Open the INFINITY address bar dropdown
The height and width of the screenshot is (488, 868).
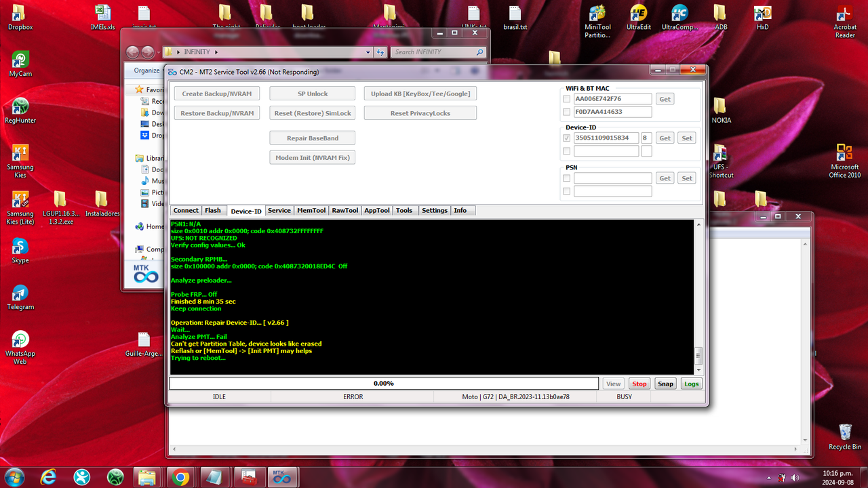[x=368, y=52]
